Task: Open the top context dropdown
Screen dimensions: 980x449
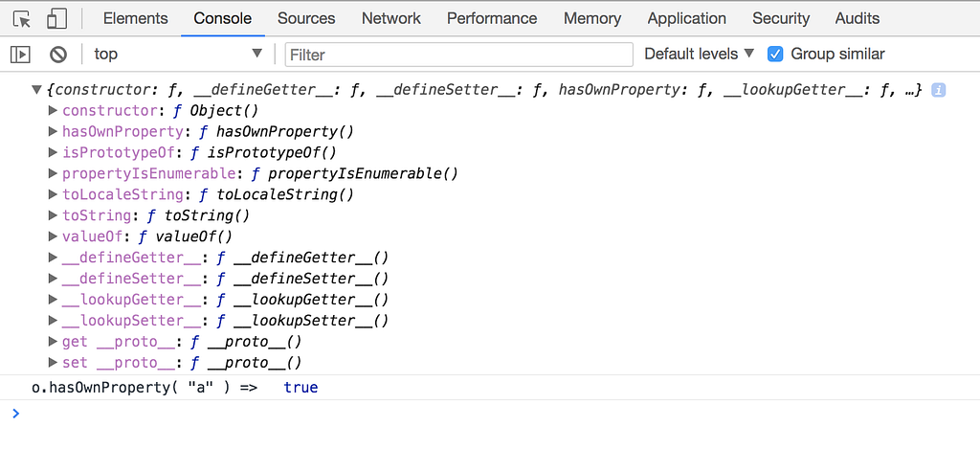Action: point(178,55)
